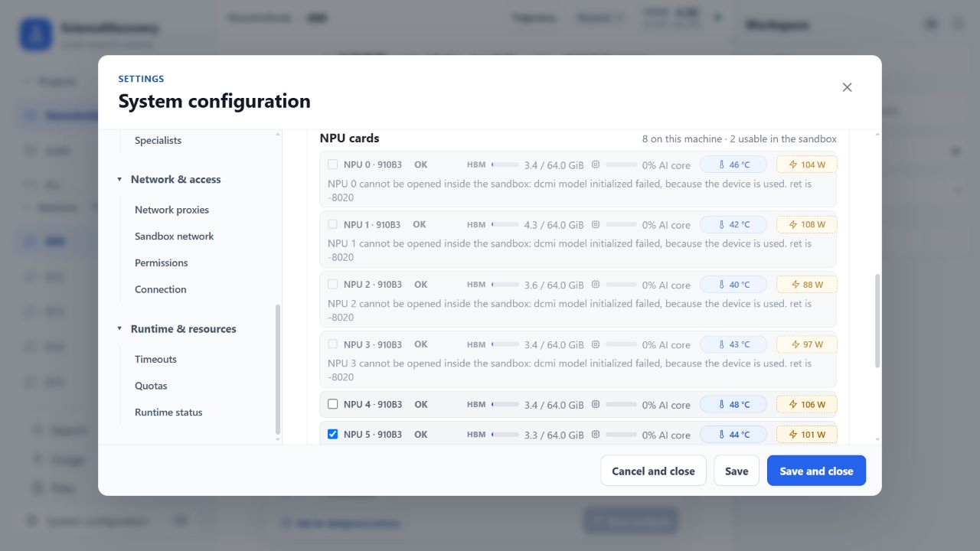Screen dimensions: 980x551
Task: Click the thermometer icon next to 43 °C
Action: coord(721,344)
